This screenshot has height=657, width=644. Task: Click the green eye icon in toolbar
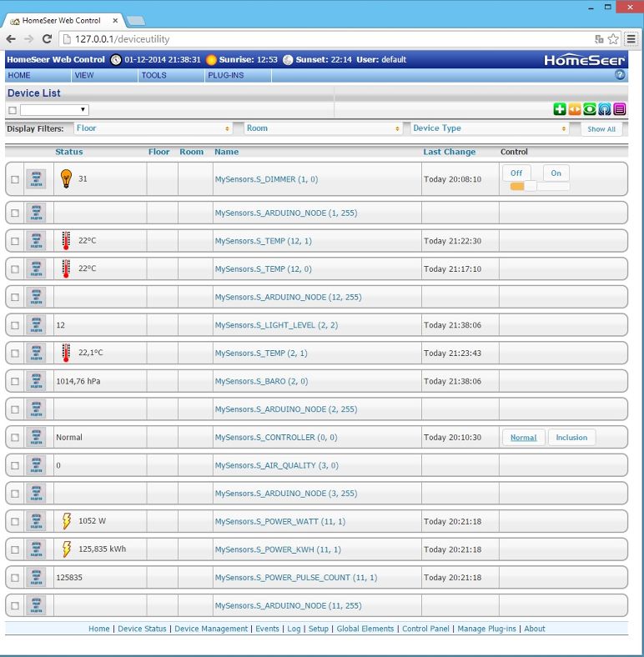click(x=589, y=109)
